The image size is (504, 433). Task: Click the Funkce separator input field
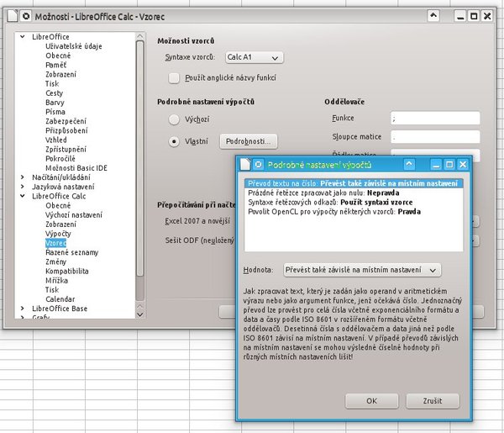pyautogui.click(x=435, y=118)
